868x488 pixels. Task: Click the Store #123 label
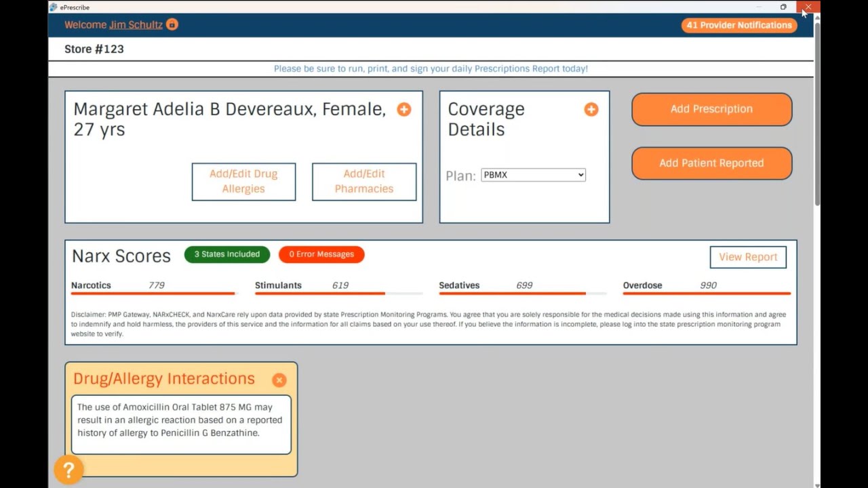click(x=94, y=49)
